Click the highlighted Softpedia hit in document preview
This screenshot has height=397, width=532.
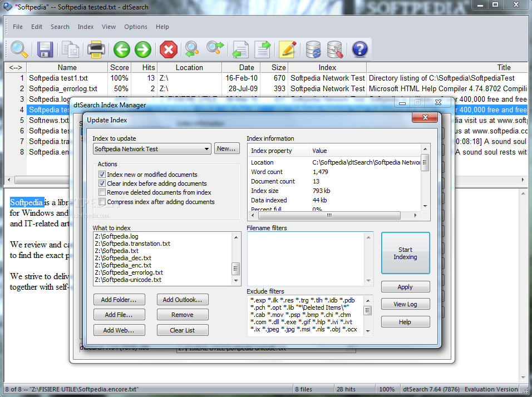click(27, 202)
